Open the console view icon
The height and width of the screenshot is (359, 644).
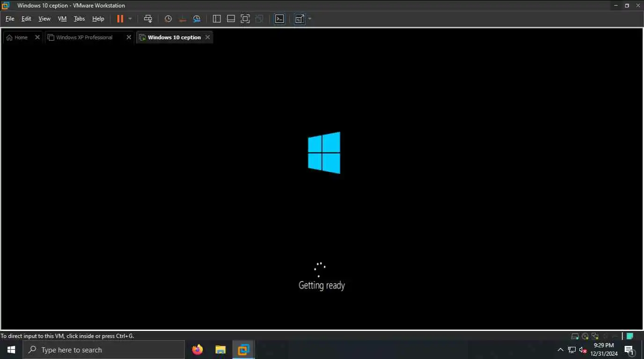(279, 19)
